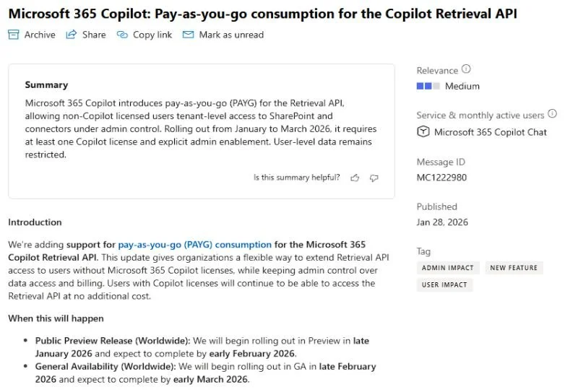
Task: Click the published date Jan 28, 2026
Action: (x=442, y=222)
